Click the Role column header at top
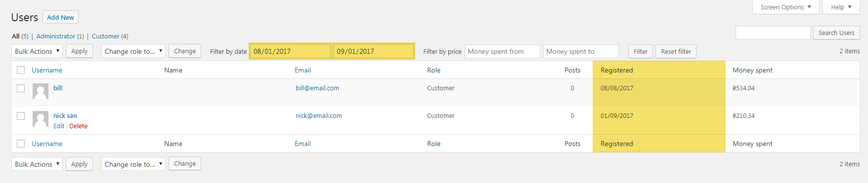Image resolution: width=868 pixels, height=183 pixels. pos(434,70)
